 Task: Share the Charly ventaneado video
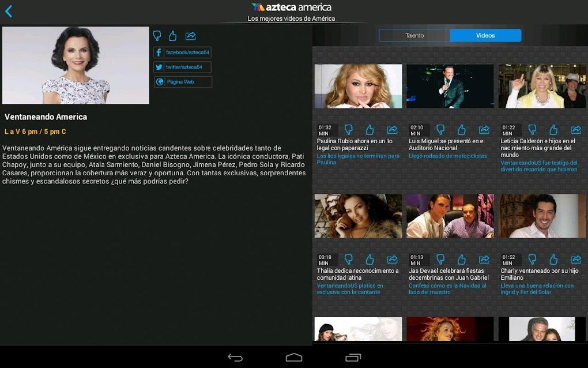(576, 259)
